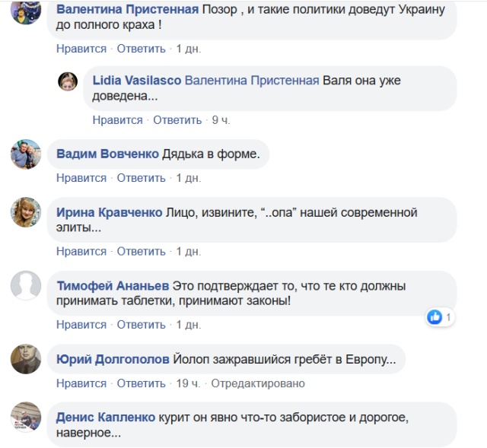Click the like reaction icon on Тимофей Ананьев's comment
Image resolution: width=487 pixels, height=448 pixels.
tap(435, 316)
